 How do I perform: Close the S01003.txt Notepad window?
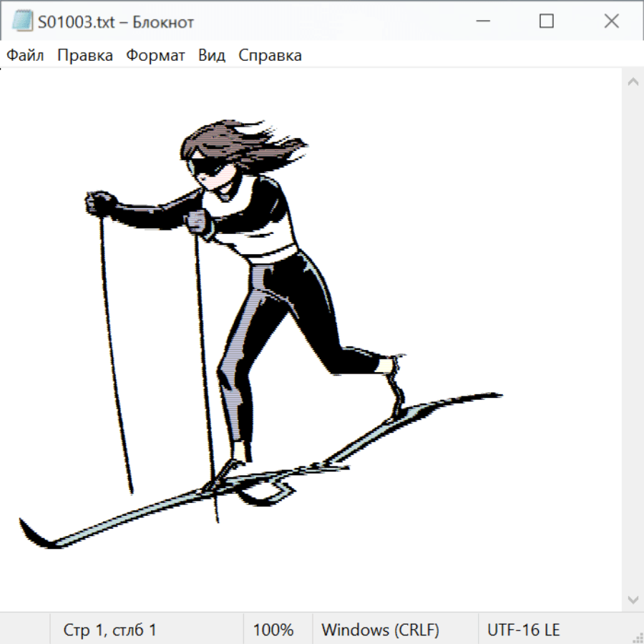click(611, 21)
